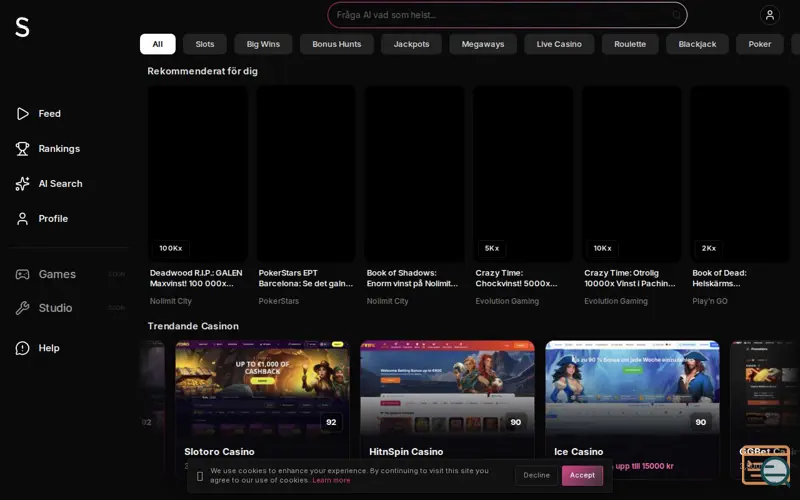Focus the 'Fråga AI vad som helst' search field
Image resolution: width=800 pixels, height=500 pixels.
[507, 15]
